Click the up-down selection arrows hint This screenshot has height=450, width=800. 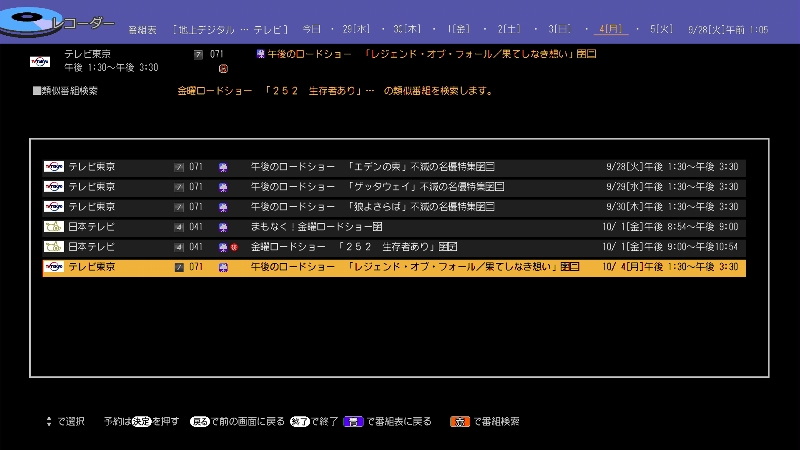(x=48, y=422)
